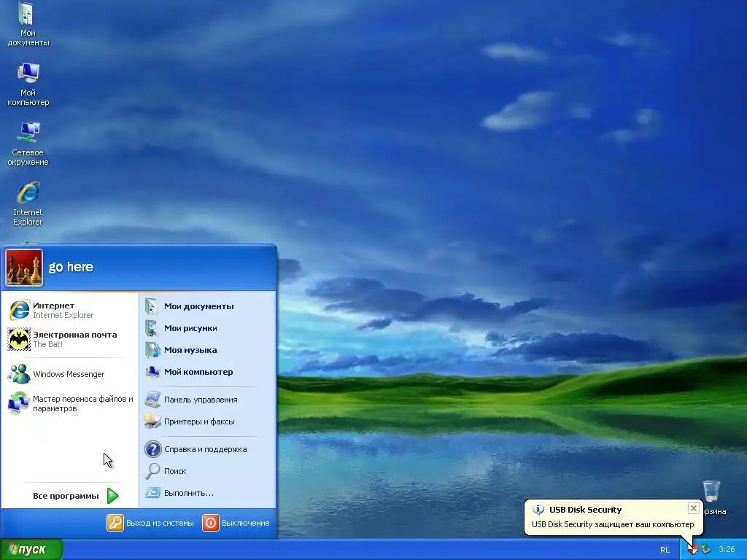This screenshot has width=747, height=560.
Task: Click the info icon in the balloon
Action: [x=538, y=510]
